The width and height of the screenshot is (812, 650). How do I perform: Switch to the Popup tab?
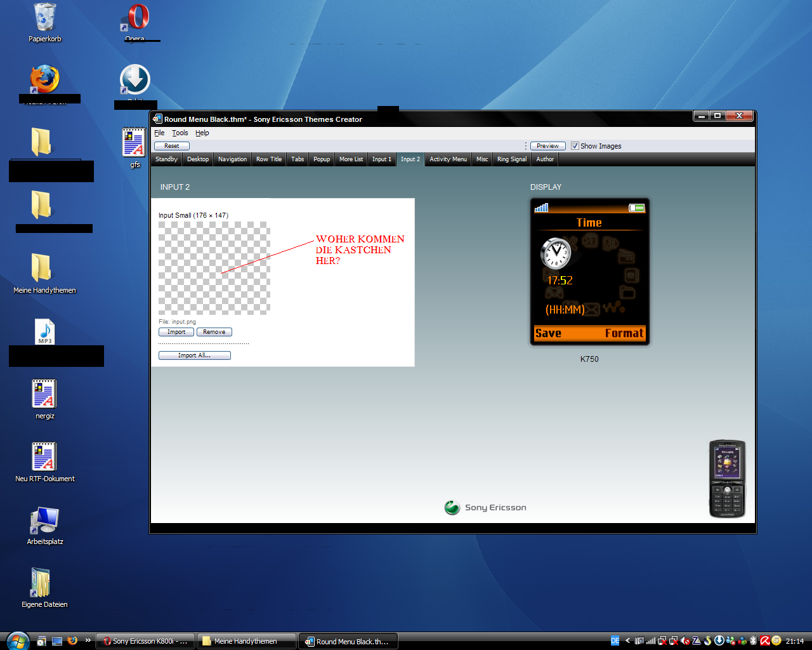[322, 159]
